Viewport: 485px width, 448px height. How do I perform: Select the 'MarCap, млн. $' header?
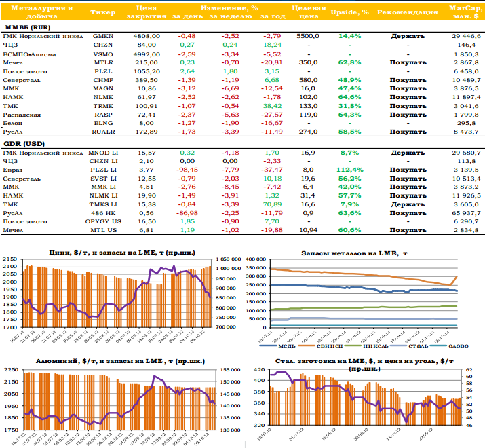click(x=465, y=12)
